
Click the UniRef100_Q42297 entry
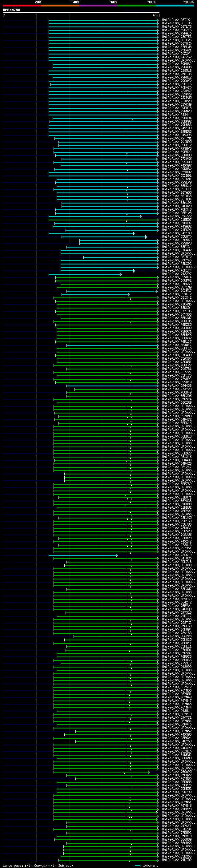point(176,274)
